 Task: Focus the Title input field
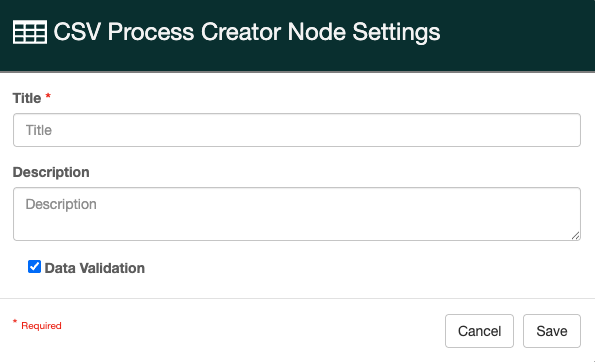point(297,130)
